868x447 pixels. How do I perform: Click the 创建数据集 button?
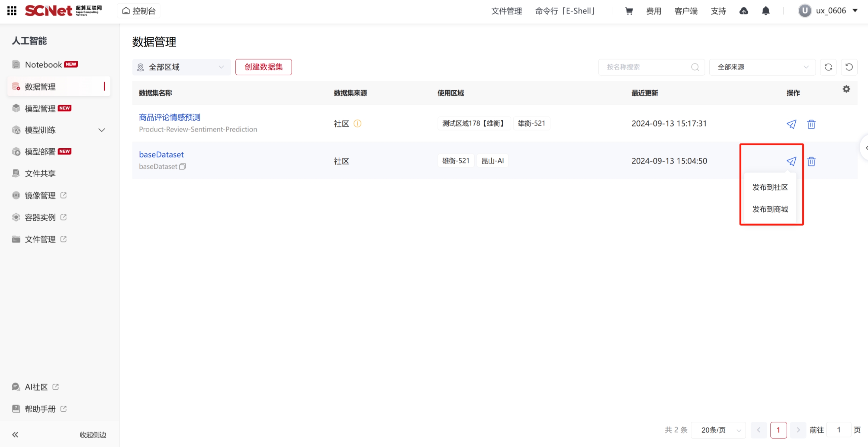(263, 67)
